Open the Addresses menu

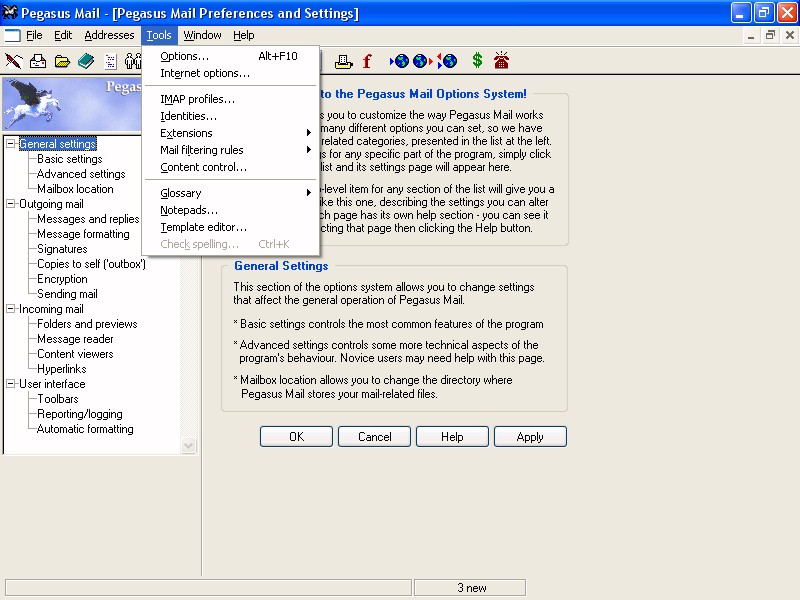click(x=109, y=35)
